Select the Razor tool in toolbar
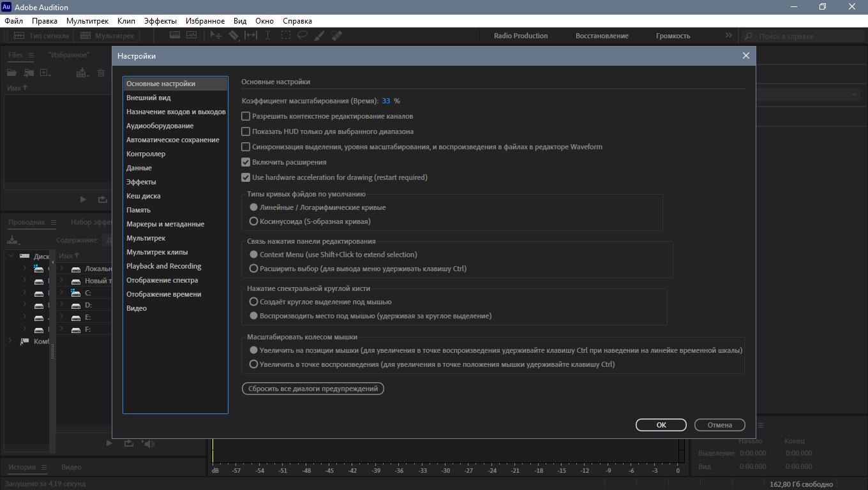 [234, 36]
